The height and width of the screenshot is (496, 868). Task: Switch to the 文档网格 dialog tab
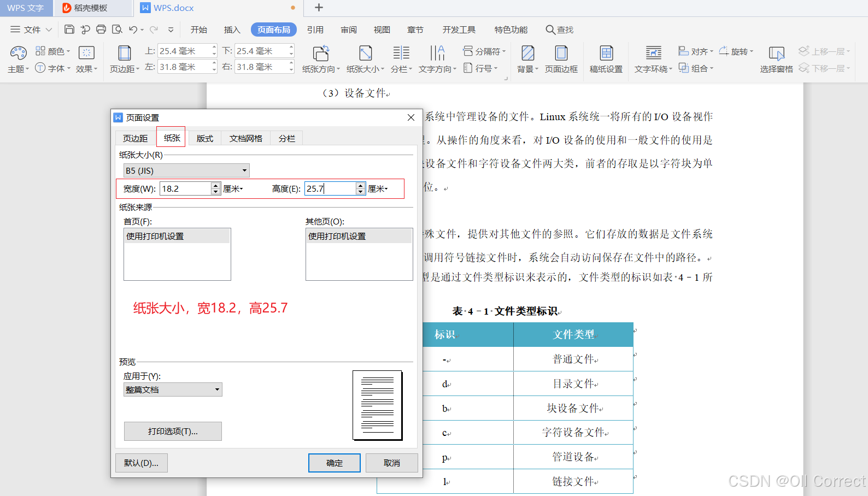[x=246, y=138]
